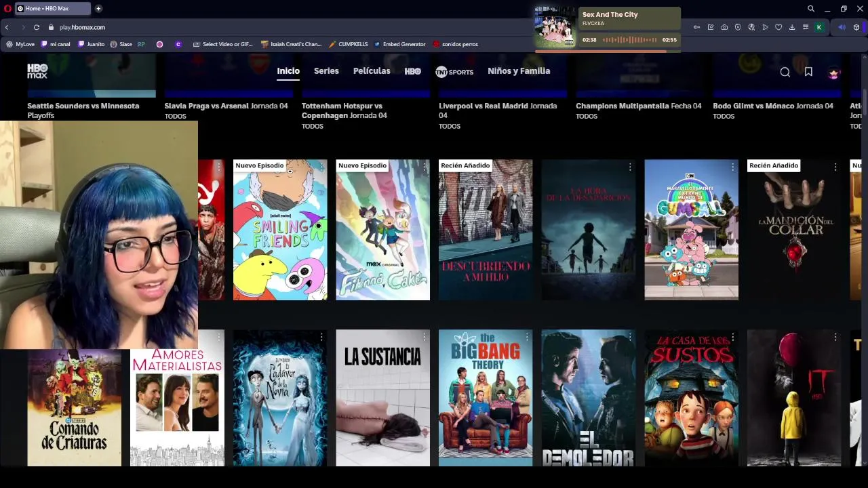The height and width of the screenshot is (488, 868).
Task: Open Niños y Familia section
Action: tap(519, 71)
